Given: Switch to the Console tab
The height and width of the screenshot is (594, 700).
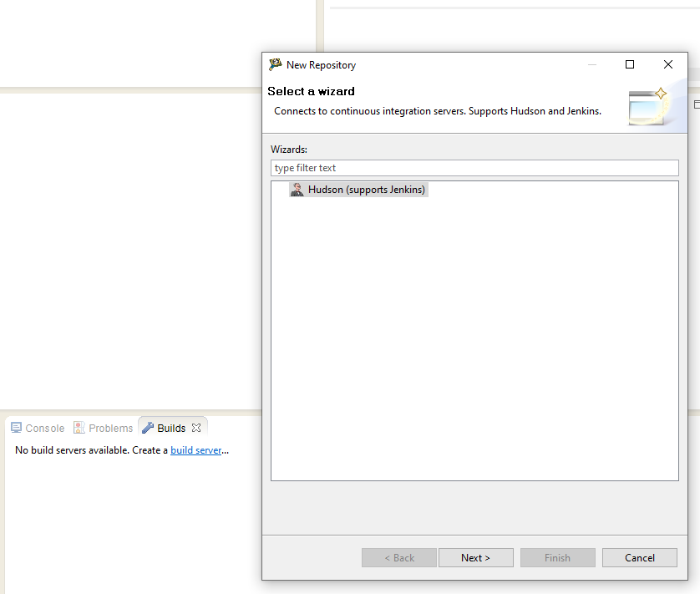Looking at the screenshot, I should (38, 428).
